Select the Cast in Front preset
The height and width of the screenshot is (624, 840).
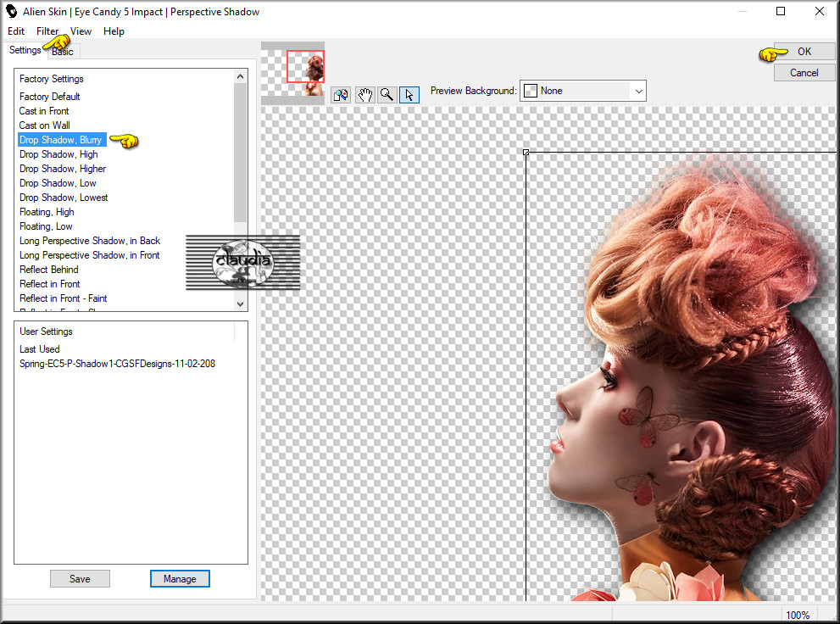[44, 111]
